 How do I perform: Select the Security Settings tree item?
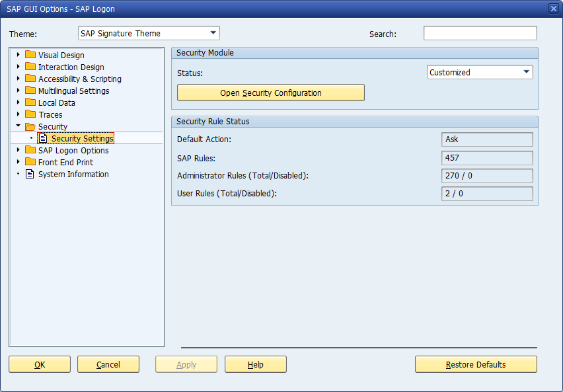point(82,138)
